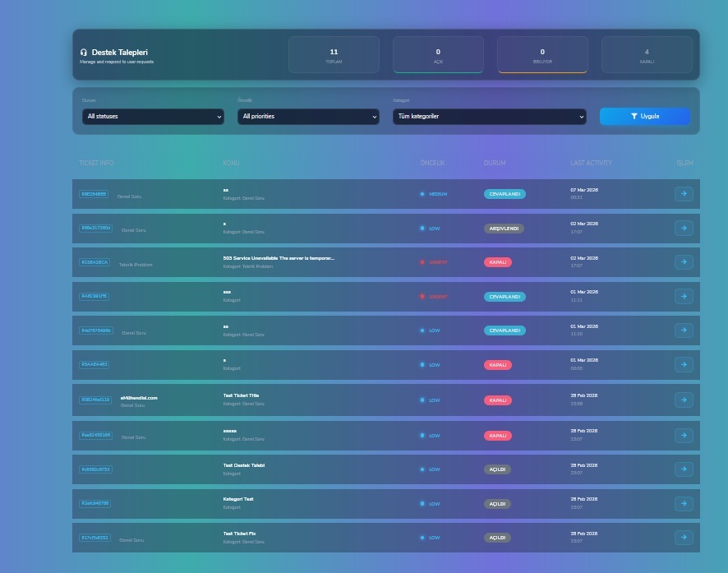Image resolution: width=728 pixels, height=573 pixels.
Task: Expand the All priorities dropdown
Action: (308, 117)
